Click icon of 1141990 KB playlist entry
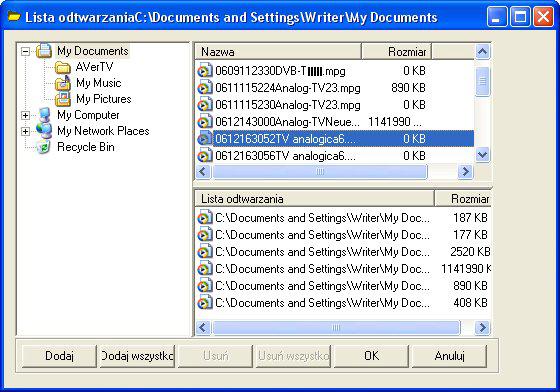Screen dimensions: 560x392 204,269
